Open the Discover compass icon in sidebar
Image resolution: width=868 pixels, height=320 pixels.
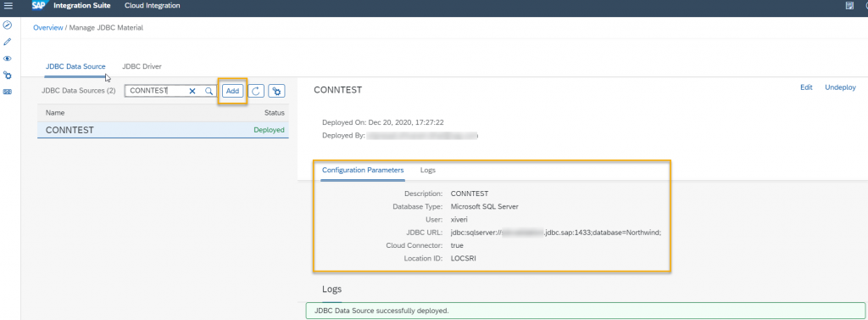(x=8, y=25)
